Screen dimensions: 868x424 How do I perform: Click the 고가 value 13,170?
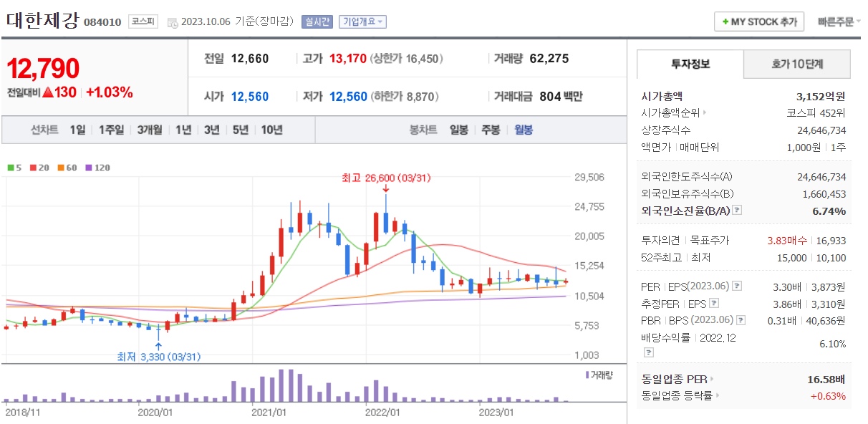(348, 59)
